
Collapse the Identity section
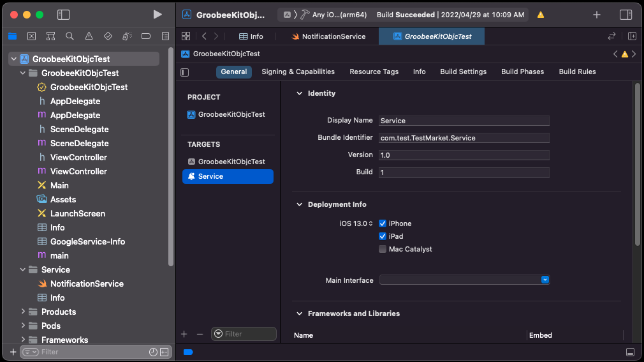click(x=300, y=93)
